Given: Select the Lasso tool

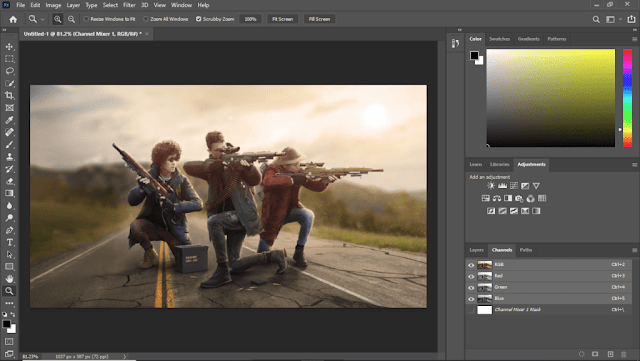Looking at the screenshot, I should point(9,71).
